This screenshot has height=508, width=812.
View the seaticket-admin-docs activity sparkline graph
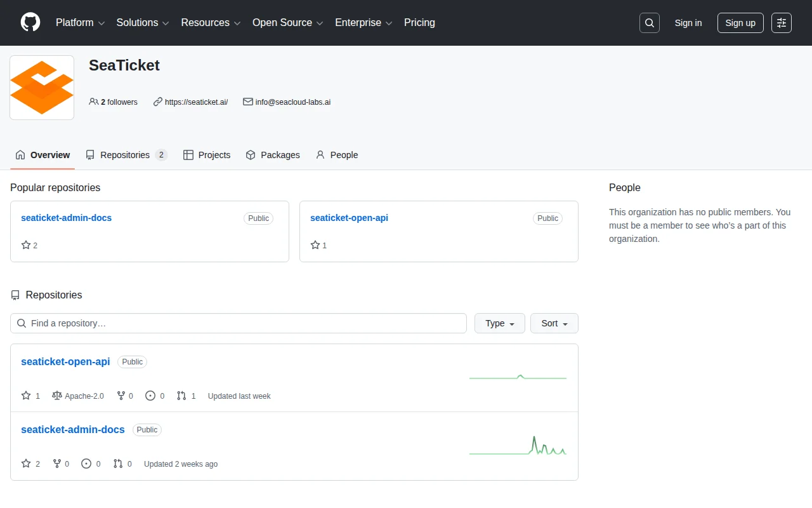(518, 446)
